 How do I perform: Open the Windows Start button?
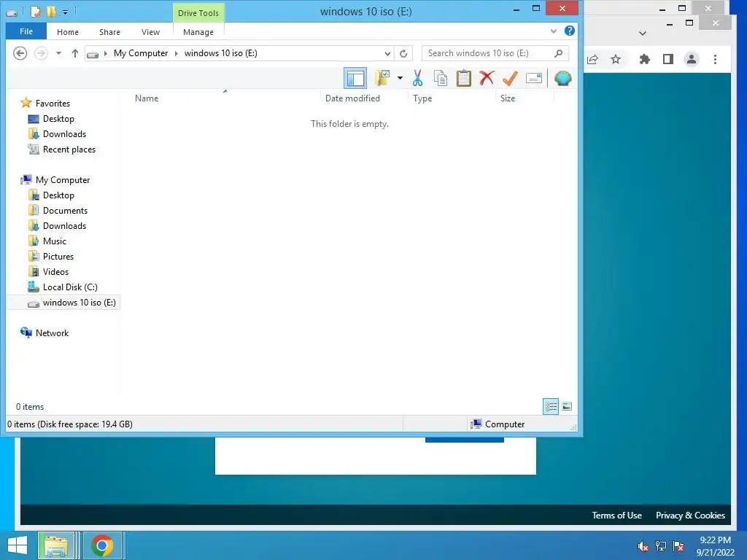pyautogui.click(x=18, y=545)
